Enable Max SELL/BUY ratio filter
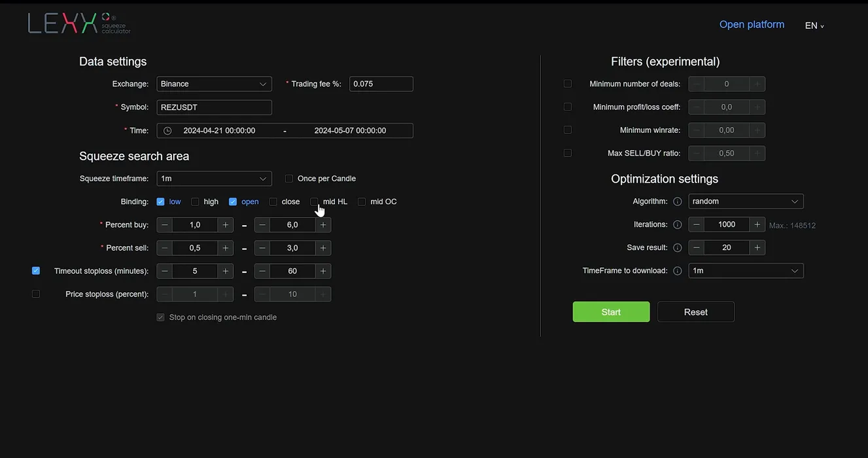This screenshot has width=868, height=458. tap(568, 153)
